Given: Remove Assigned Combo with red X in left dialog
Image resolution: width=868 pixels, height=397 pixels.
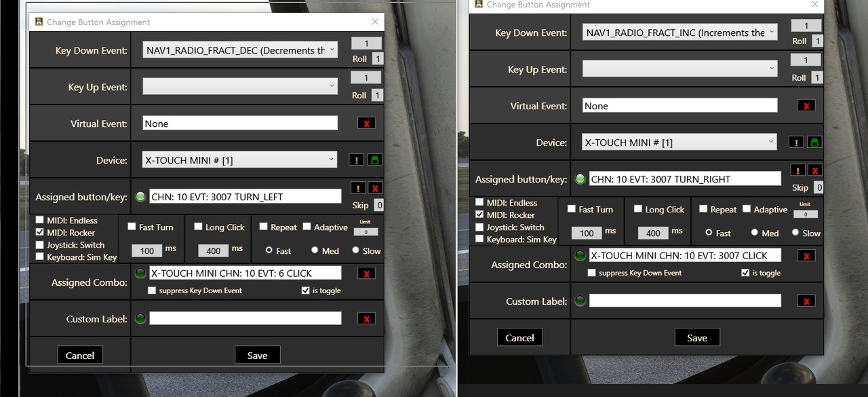Looking at the screenshot, I should (366, 273).
